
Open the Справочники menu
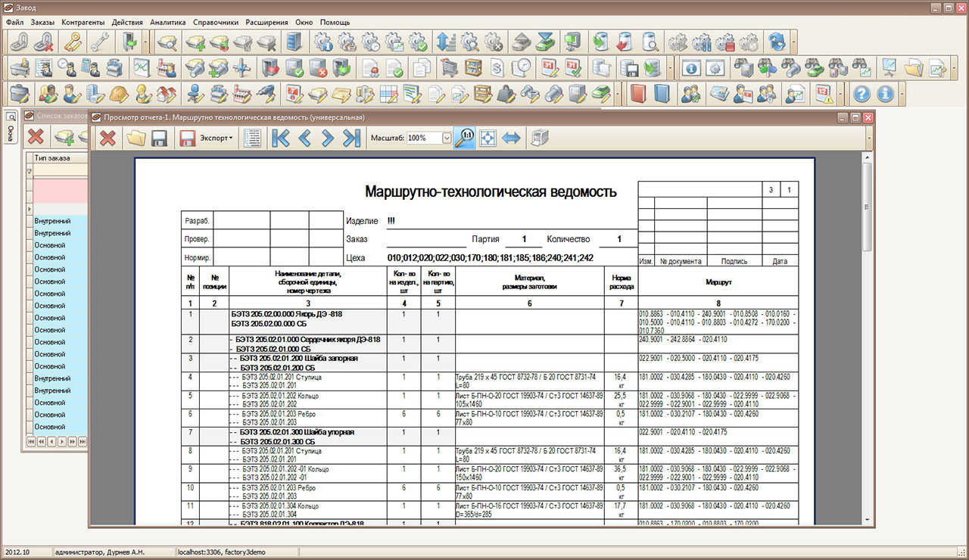point(216,23)
